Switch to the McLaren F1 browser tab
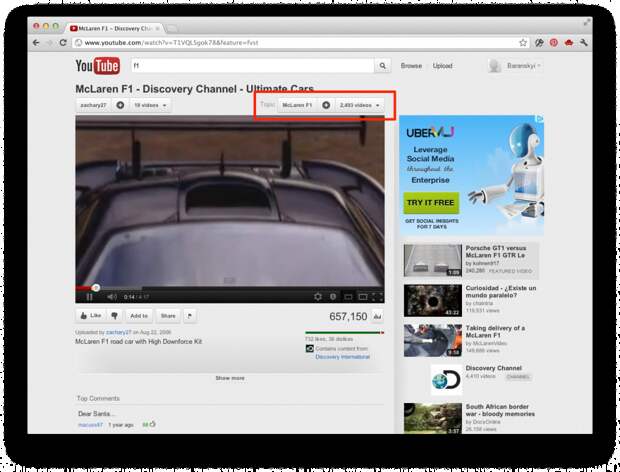The image size is (620, 472). (115, 28)
